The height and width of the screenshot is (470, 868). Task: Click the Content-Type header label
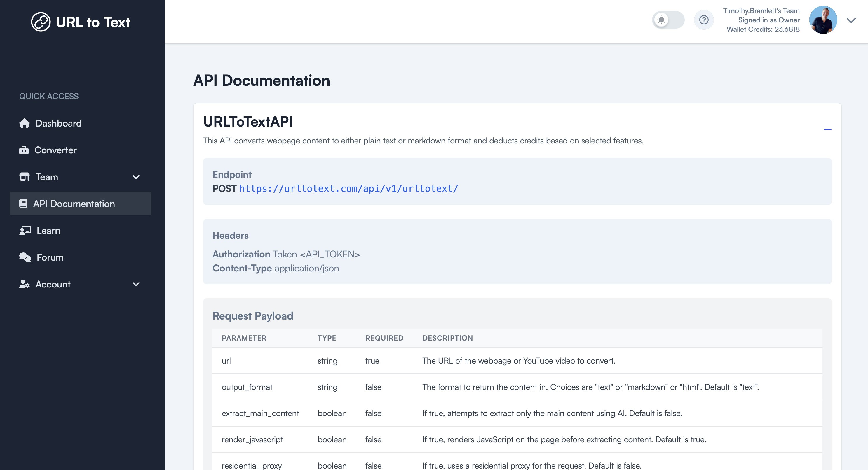coord(242,268)
